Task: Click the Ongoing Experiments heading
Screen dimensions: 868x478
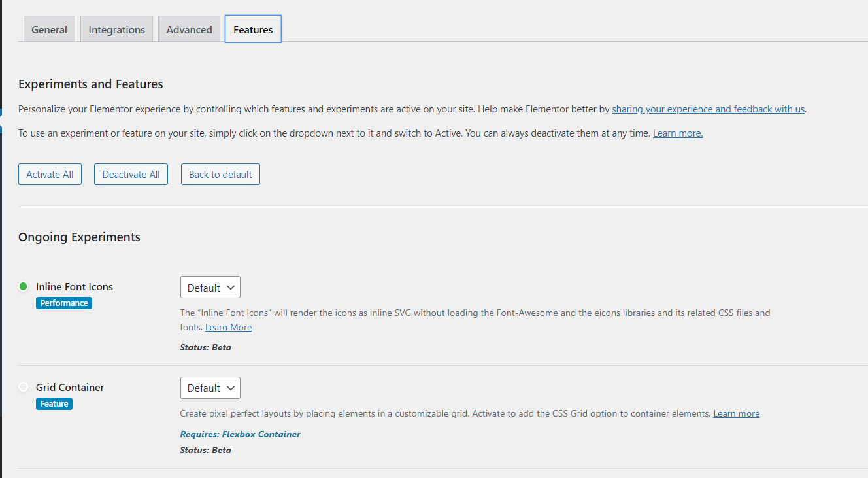Action: click(x=79, y=237)
